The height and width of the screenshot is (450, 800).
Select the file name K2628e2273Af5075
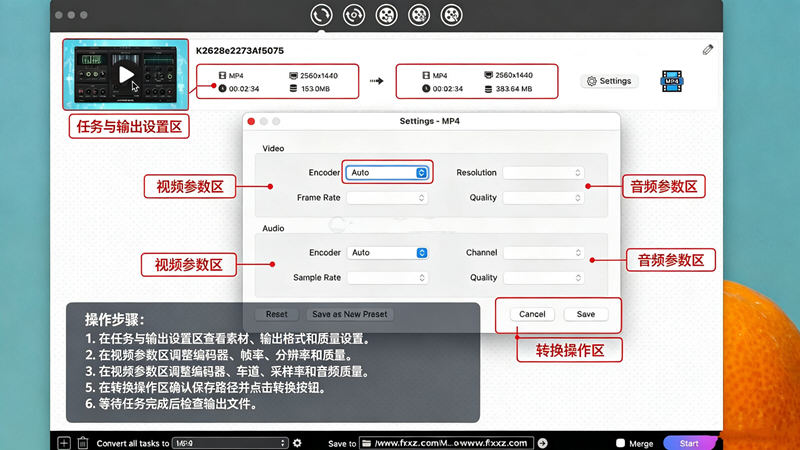click(240, 51)
